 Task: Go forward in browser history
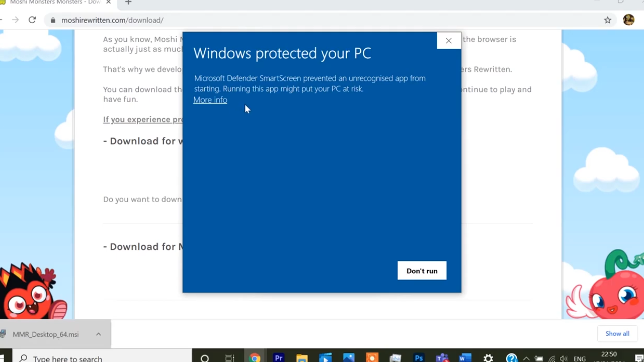[x=16, y=20]
